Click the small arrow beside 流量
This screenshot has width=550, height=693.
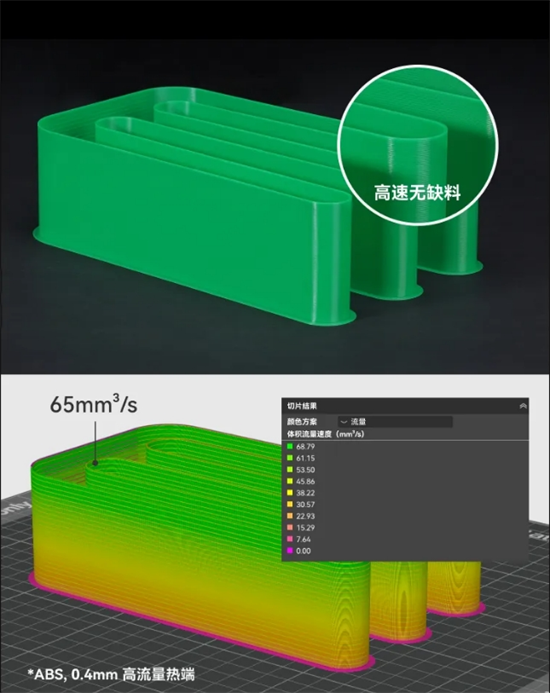click(344, 422)
